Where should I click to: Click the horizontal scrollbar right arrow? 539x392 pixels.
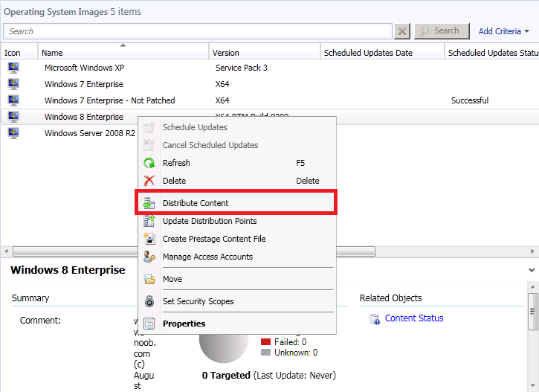532,251
